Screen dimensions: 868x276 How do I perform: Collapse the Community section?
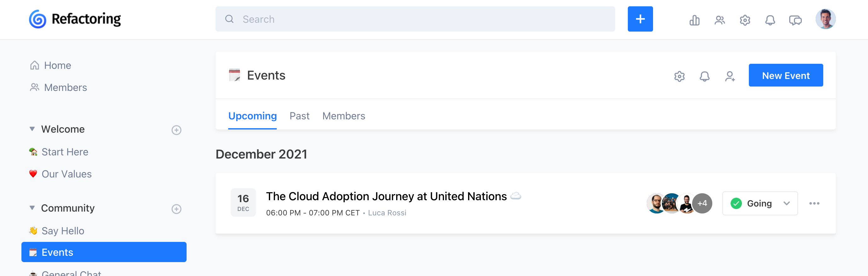click(32, 207)
